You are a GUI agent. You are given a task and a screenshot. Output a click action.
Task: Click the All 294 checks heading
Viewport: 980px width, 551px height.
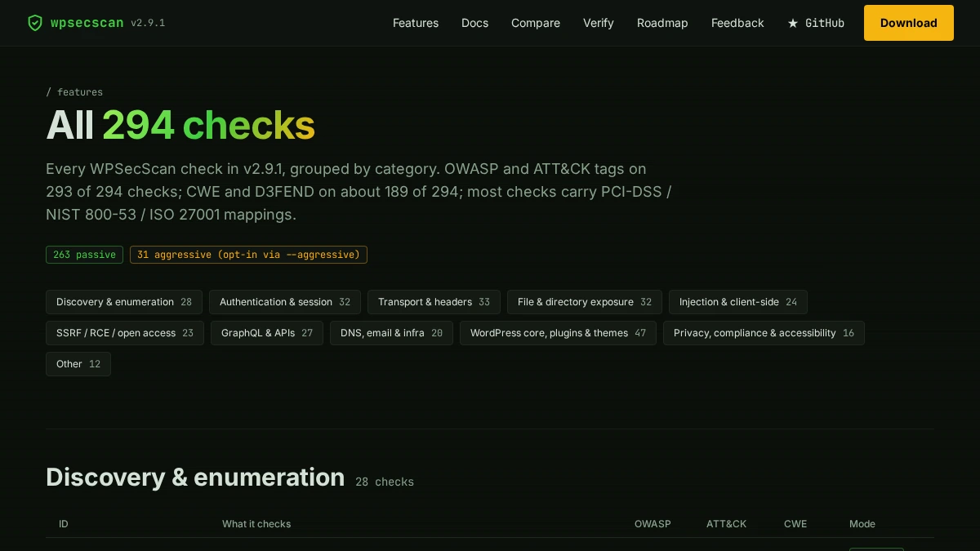tap(180, 125)
